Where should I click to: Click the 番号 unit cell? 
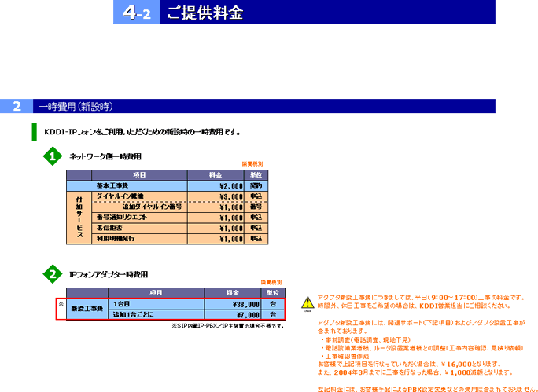point(256,207)
